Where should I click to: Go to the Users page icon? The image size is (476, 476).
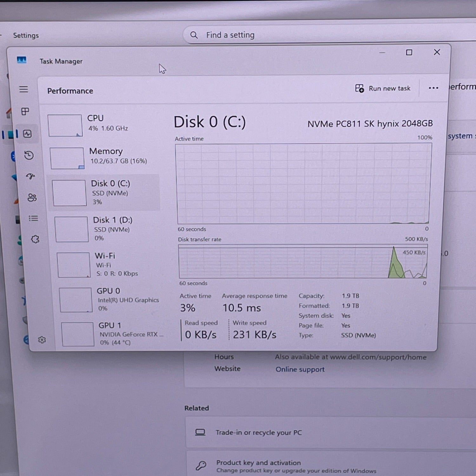32,197
